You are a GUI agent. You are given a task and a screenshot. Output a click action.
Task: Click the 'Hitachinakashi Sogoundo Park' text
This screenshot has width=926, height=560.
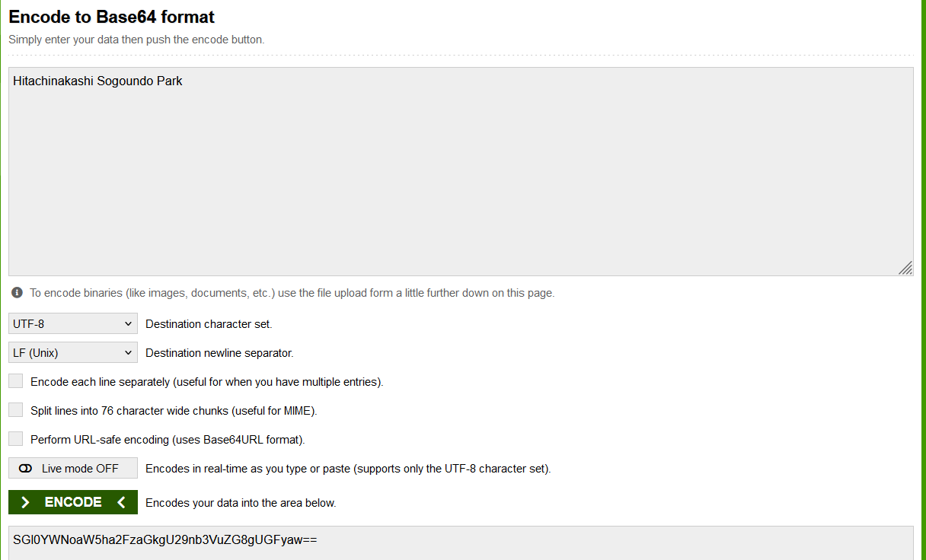point(97,81)
